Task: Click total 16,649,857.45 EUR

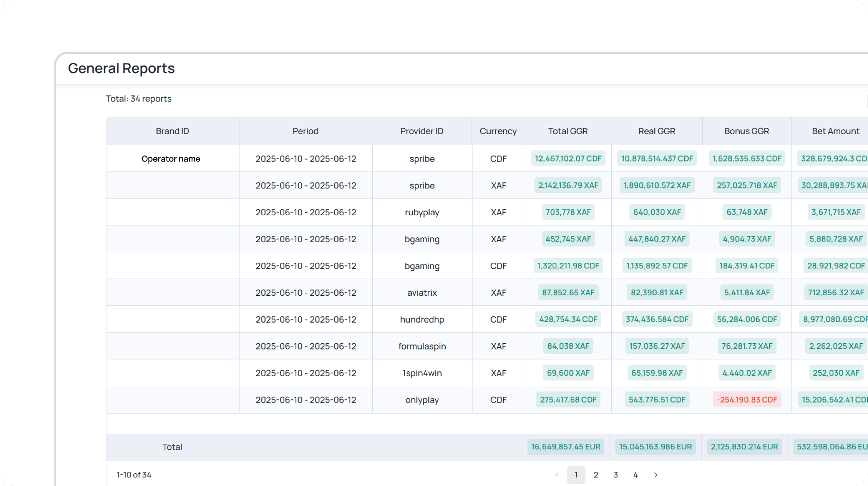Action: point(566,447)
